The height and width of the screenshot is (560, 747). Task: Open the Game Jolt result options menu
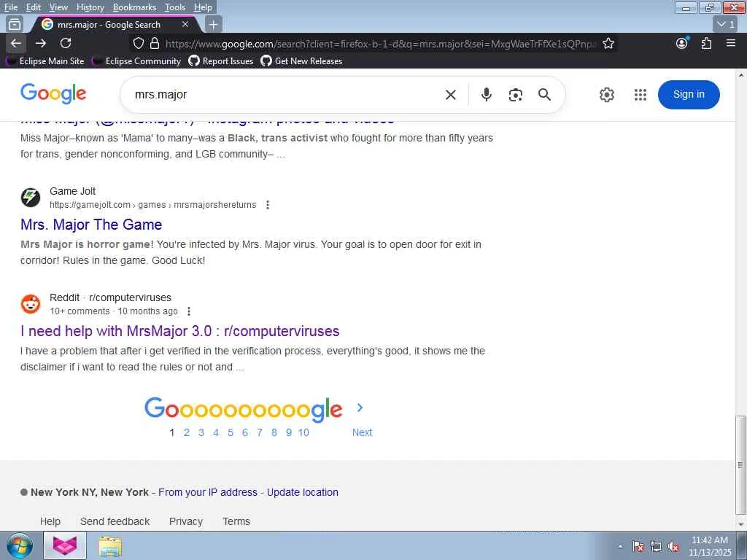coord(267,205)
